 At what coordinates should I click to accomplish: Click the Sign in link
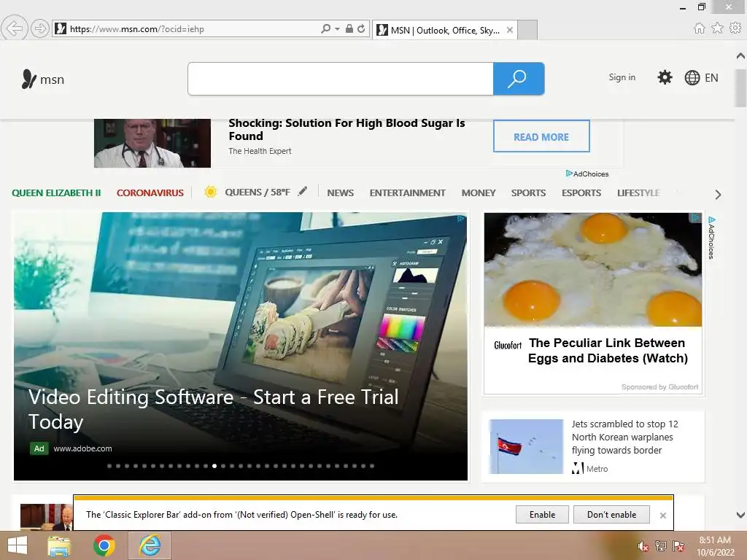(x=622, y=77)
